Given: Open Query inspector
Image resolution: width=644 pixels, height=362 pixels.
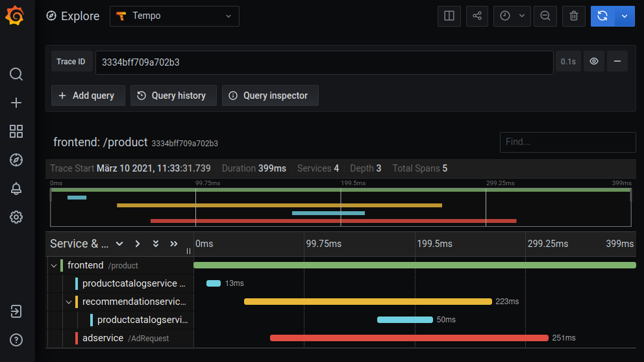Looking at the screenshot, I should point(269,96).
